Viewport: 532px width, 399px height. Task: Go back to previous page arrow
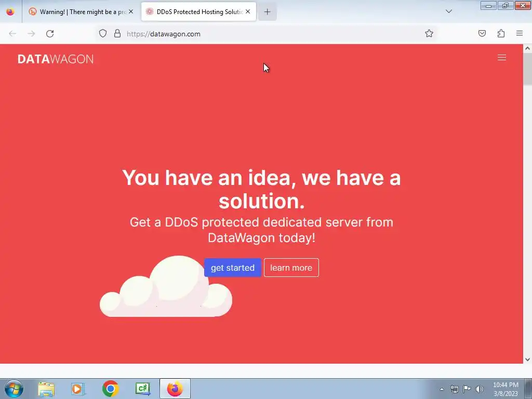click(12, 34)
